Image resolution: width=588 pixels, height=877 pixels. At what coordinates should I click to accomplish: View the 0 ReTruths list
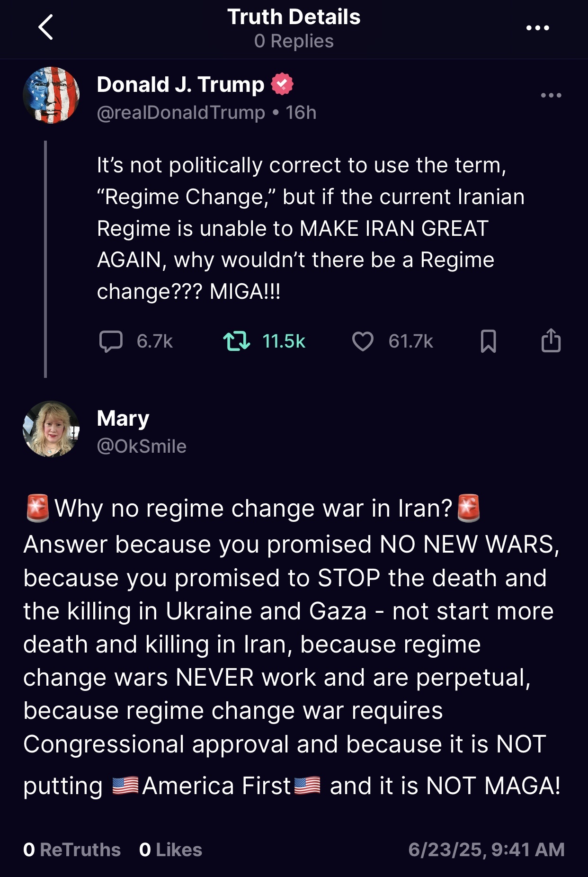[72, 850]
